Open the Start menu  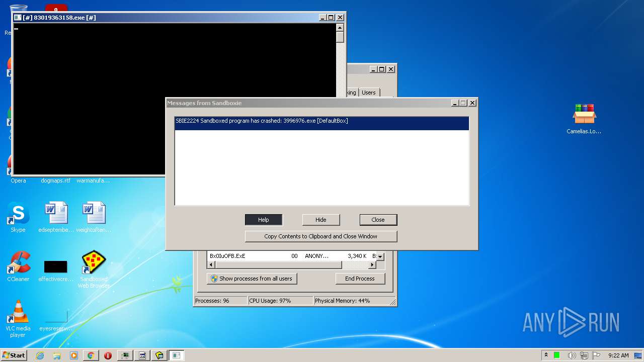pos(14,355)
